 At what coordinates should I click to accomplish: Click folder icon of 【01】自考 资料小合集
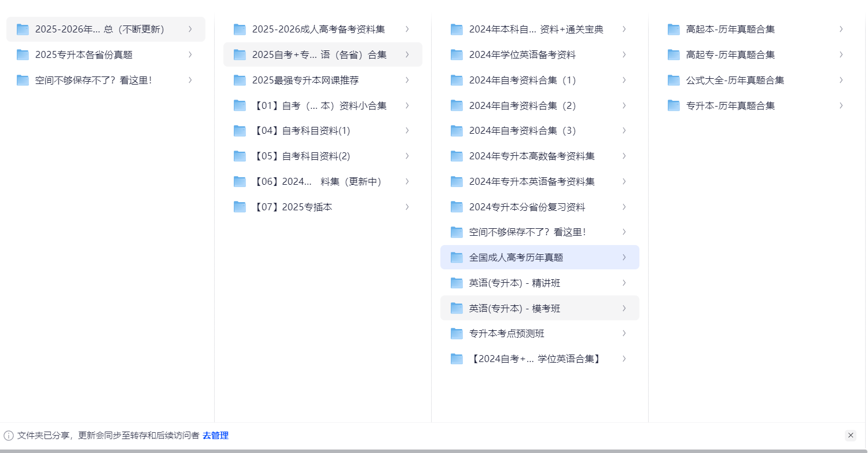[x=240, y=105]
